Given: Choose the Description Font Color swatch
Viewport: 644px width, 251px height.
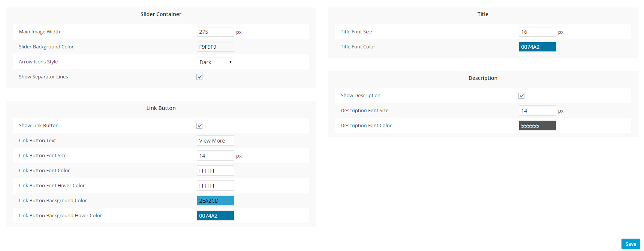Looking at the screenshot, I should (x=537, y=126).
